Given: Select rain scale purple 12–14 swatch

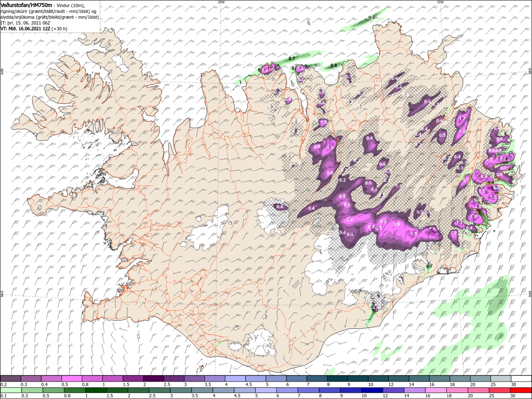Looking at the screenshot, I should click(x=393, y=390).
